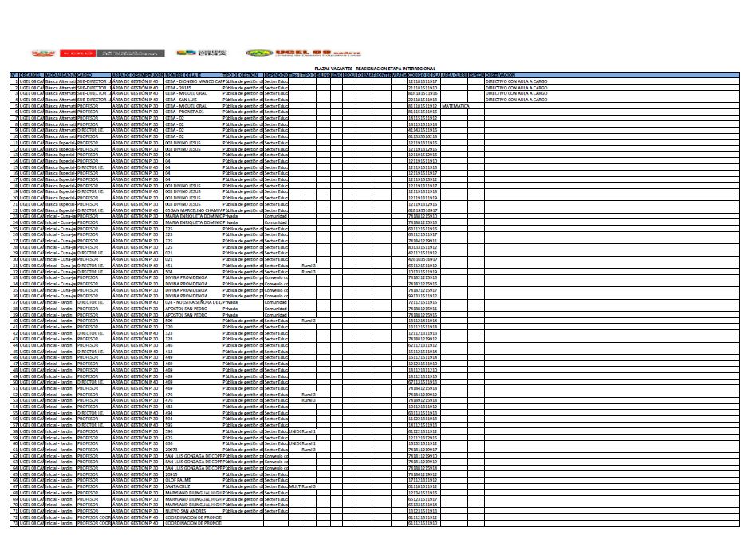
Task: Click the red PERÚ banner logo
Action: coord(78,53)
